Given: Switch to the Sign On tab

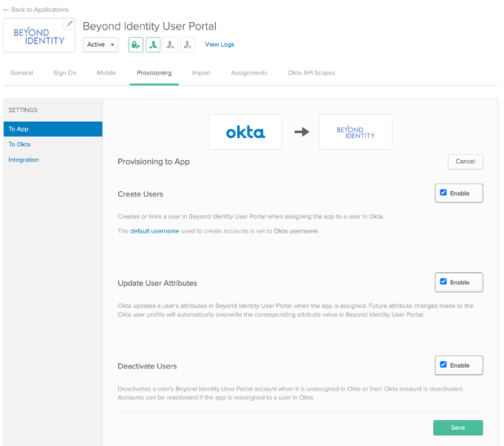Looking at the screenshot, I should coord(65,73).
